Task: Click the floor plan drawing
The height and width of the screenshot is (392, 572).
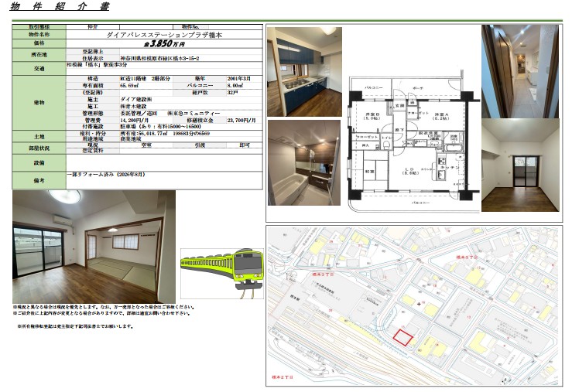Action: pyautogui.click(x=413, y=141)
